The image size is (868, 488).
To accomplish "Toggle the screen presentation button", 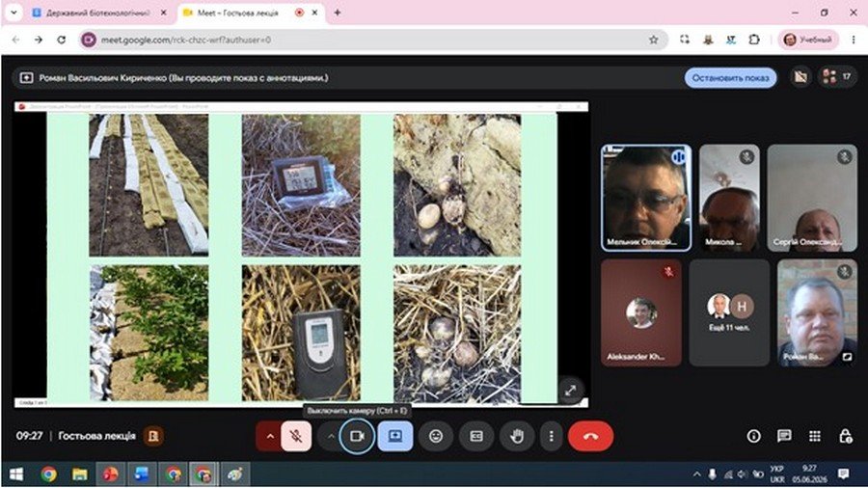I will tap(395, 436).
